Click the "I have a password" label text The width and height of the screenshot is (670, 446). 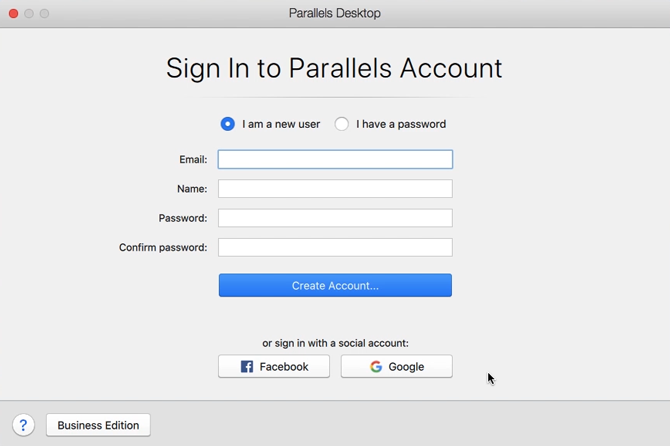tap(401, 124)
